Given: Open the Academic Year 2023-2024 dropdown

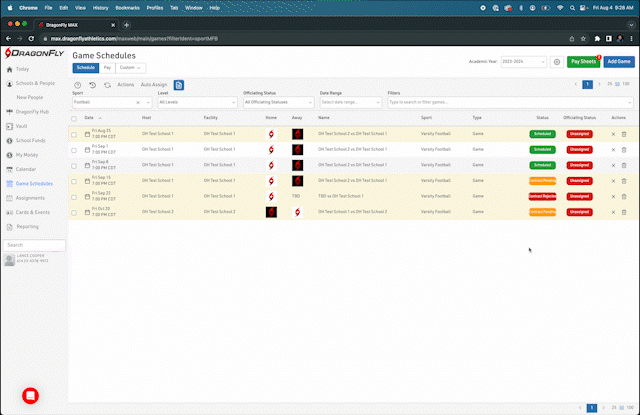Looking at the screenshot, I should pyautogui.click(x=523, y=62).
